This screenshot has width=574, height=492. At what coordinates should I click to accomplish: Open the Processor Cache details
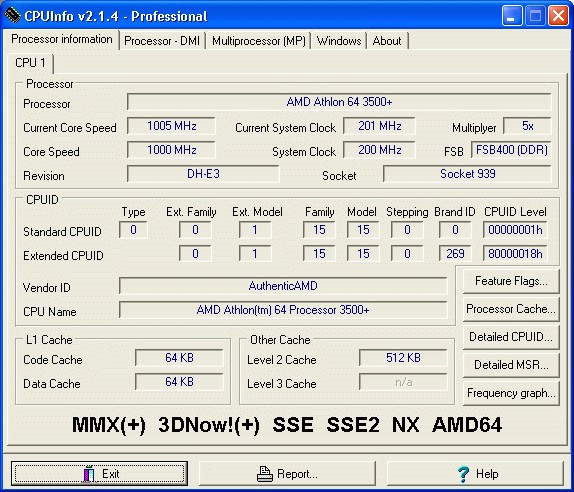coord(511,309)
